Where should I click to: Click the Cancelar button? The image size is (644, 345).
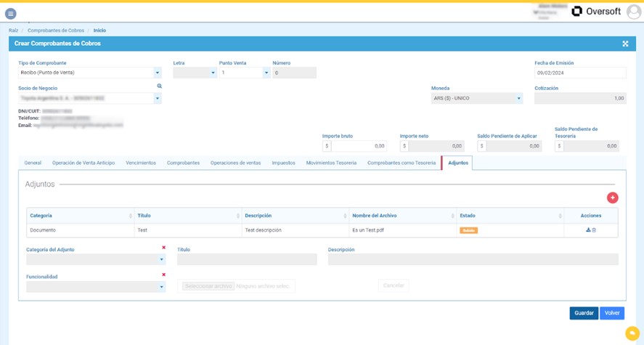[x=394, y=285]
